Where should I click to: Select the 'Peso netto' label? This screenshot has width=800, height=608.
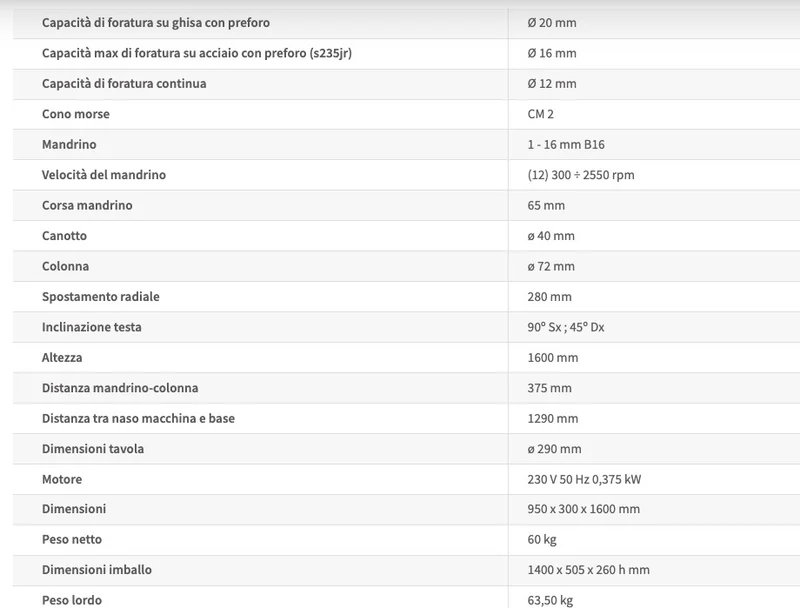pyautogui.click(x=72, y=540)
